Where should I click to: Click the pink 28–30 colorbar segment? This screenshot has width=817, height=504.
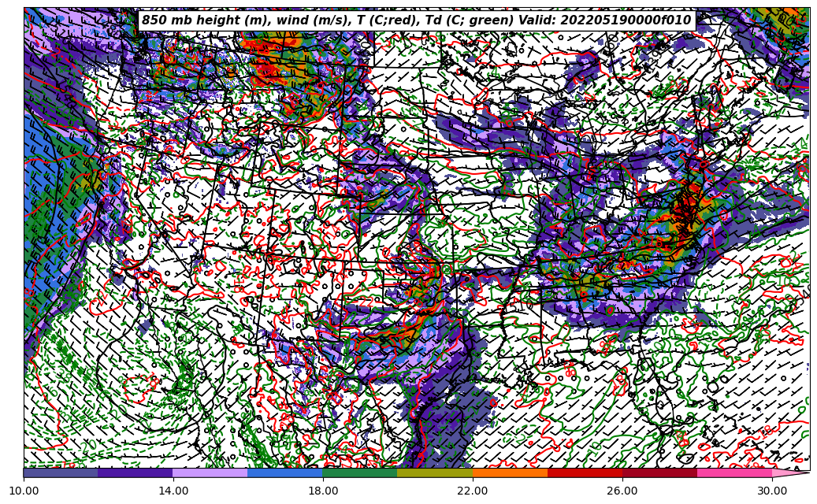coord(734,472)
